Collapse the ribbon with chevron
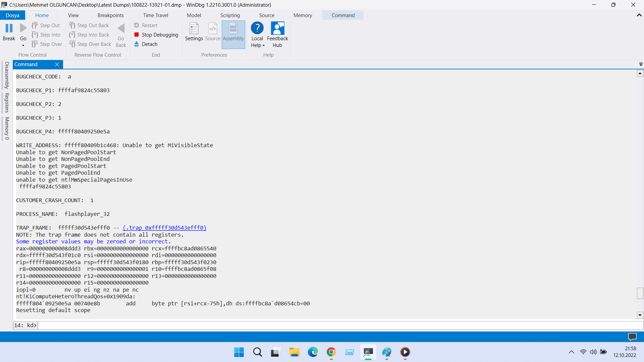The width and height of the screenshot is (644, 362). click(639, 15)
